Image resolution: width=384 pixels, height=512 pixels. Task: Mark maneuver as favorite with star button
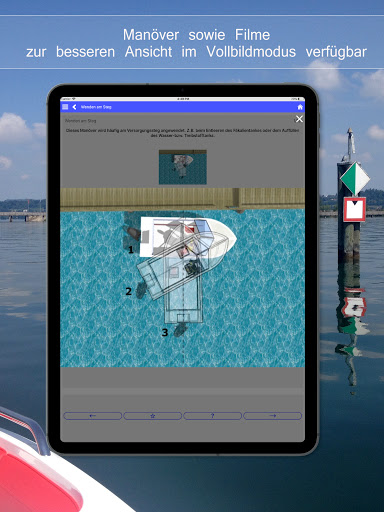click(153, 416)
